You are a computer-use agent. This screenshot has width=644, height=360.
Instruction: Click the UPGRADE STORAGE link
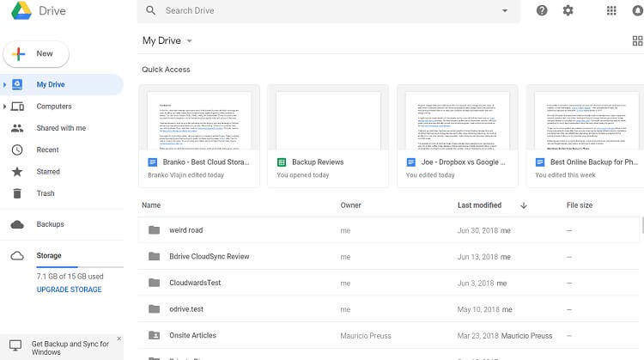point(69,290)
